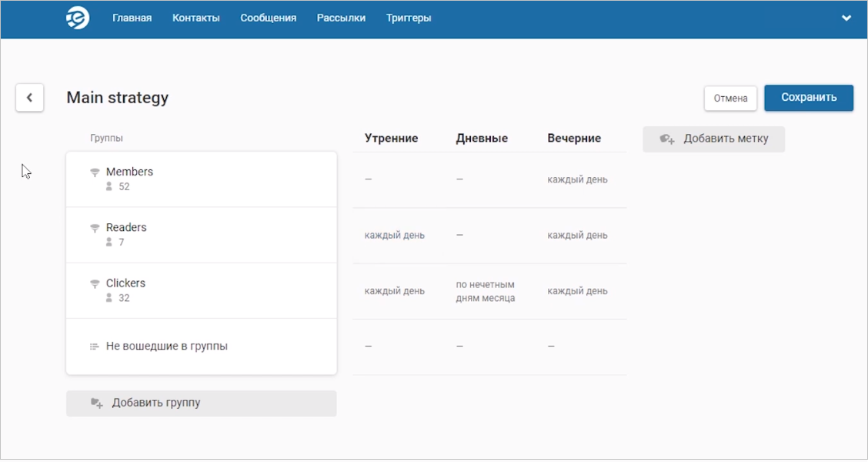Image resolution: width=868 pixels, height=462 pixels.
Task: Click the person icon under Clickers
Action: [x=109, y=298]
